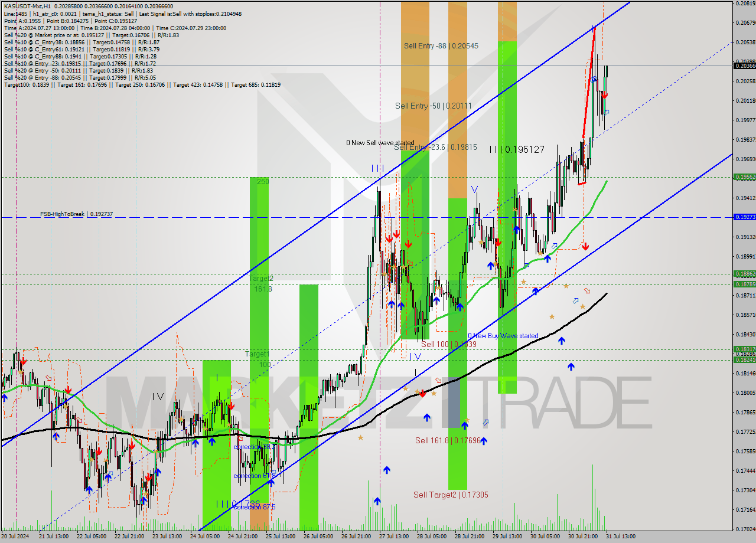The height and width of the screenshot is (543, 756).
Task: Click the '22 Jul 21:00' time label
Action: point(128,537)
